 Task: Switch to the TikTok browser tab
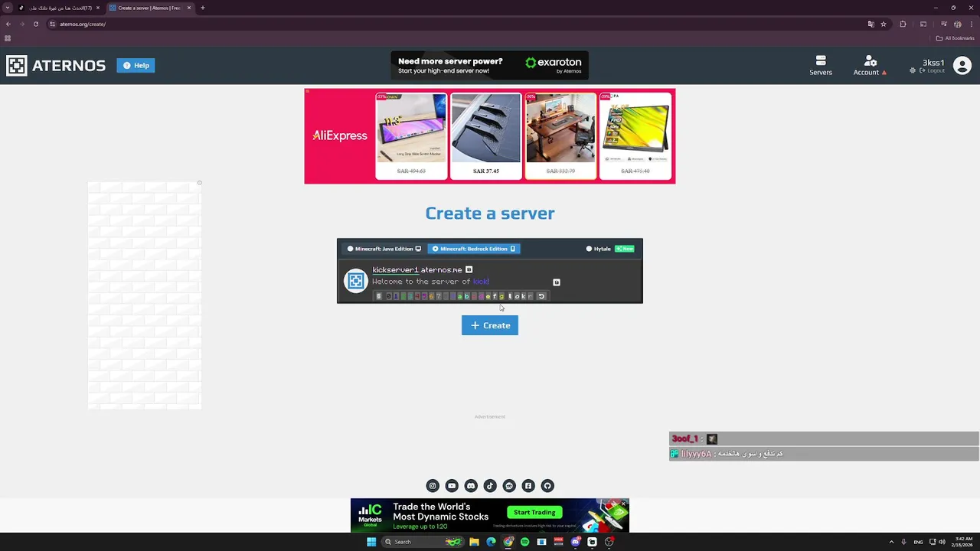point(60,8)
